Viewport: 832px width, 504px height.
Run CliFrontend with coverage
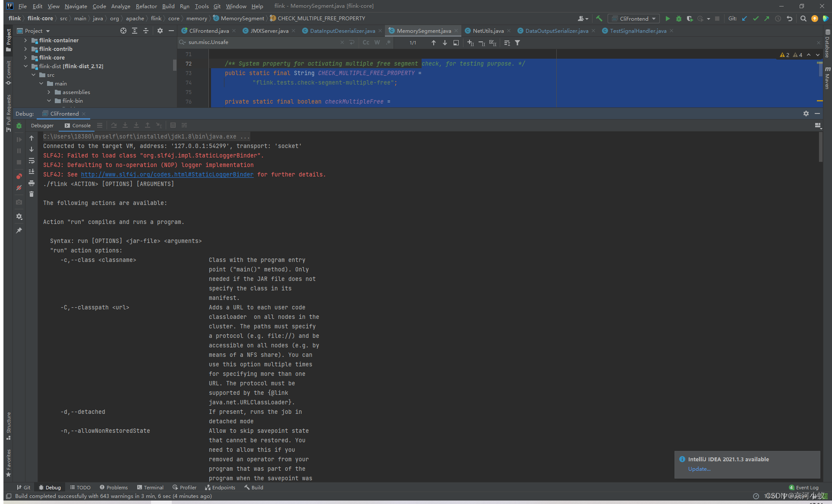click(x=690, y=19)
